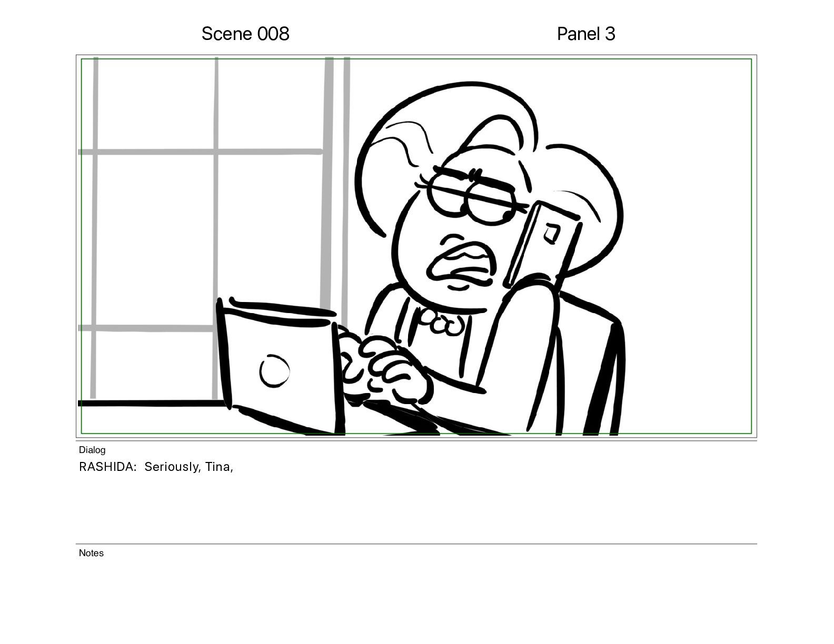Click the laptop logo circle
The width and height of the screenshot is (834, 644).
click(x=274, y=371)
